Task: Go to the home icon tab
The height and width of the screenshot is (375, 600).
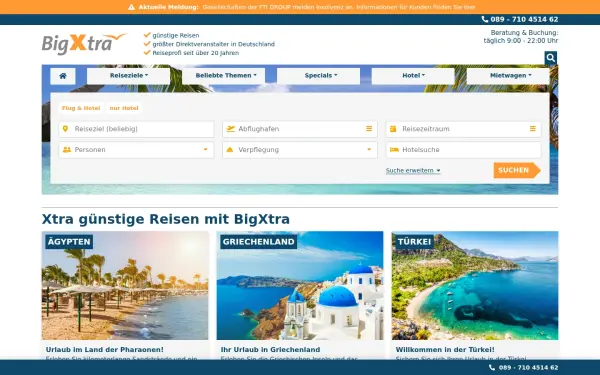Action: 63,76
